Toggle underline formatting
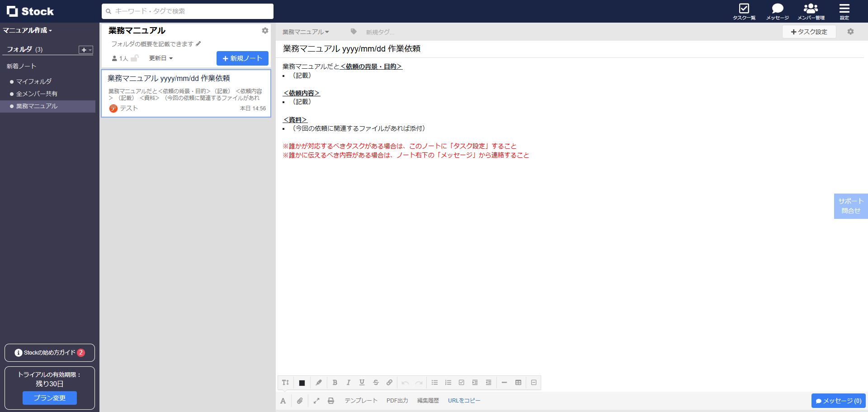The height and width of the screenshot is (412, 868). pos(362,383)
